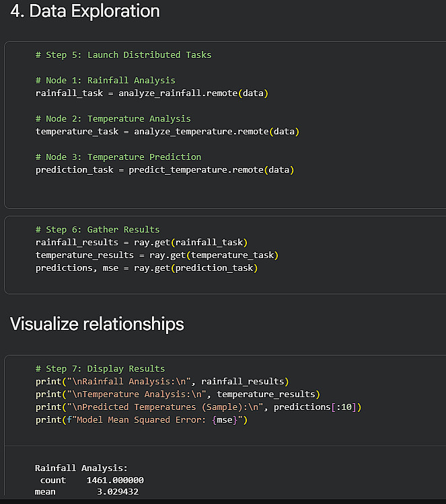
Task: Click the 'Step 7: Display Results' comment
Action: point(100,368)
